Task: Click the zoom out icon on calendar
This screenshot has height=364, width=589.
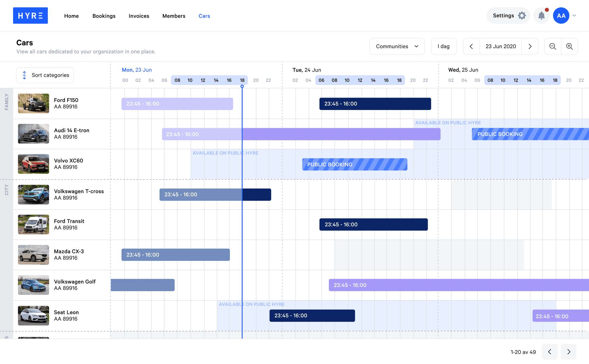Action: [552, 46]
